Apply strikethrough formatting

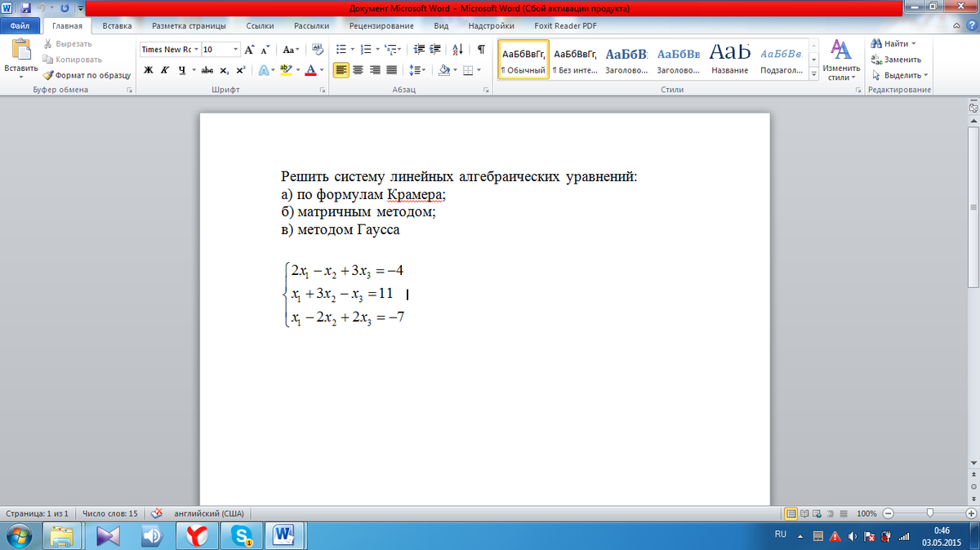[207, 70]
